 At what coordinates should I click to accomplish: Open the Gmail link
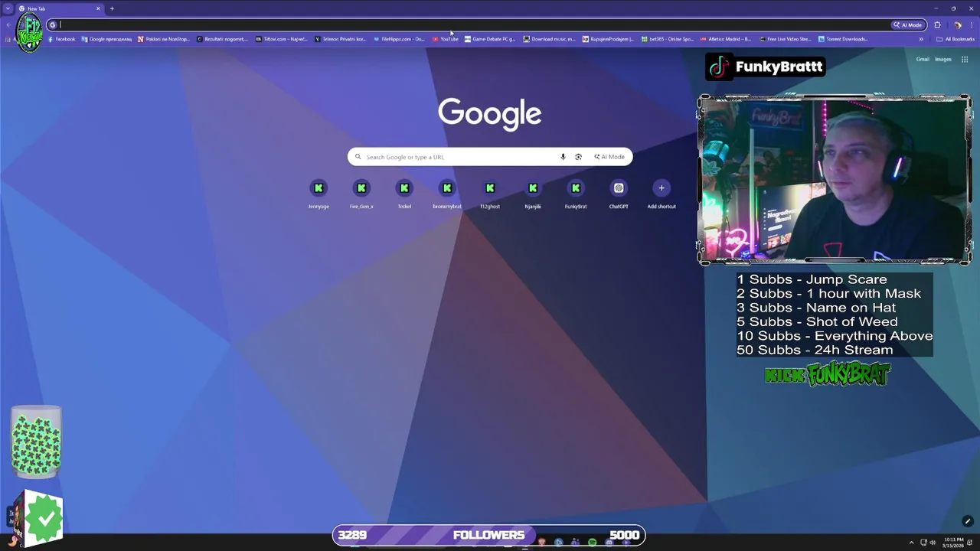(923, 59)
